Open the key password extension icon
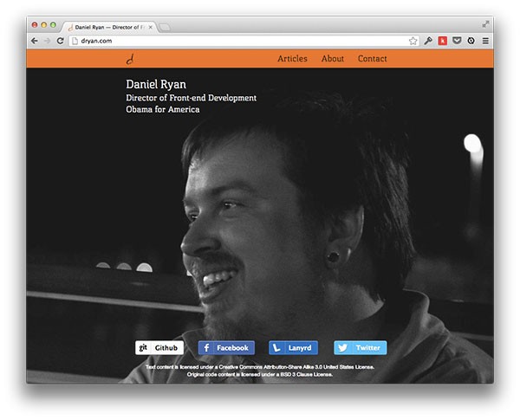520x420 pixels. coord(428,41)
